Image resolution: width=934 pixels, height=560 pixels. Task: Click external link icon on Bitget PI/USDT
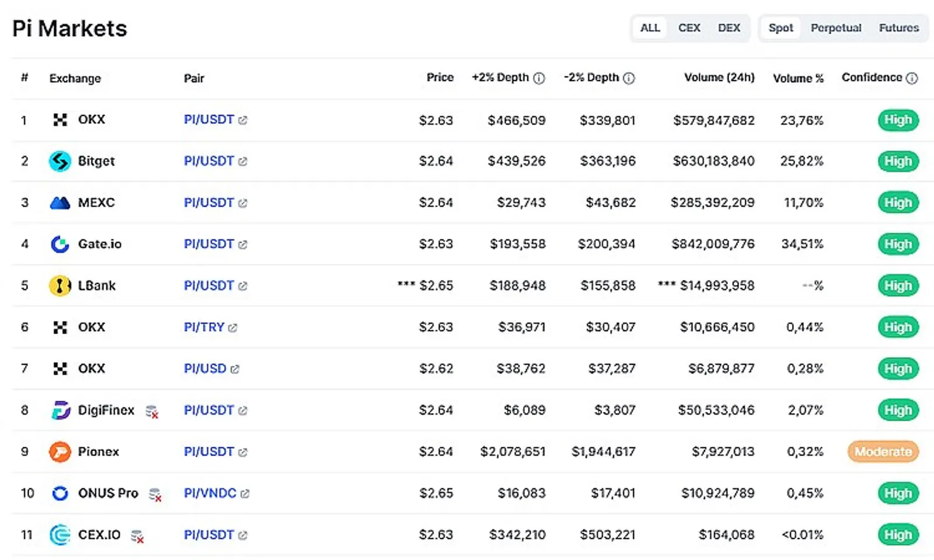click(x=243, y=162)
